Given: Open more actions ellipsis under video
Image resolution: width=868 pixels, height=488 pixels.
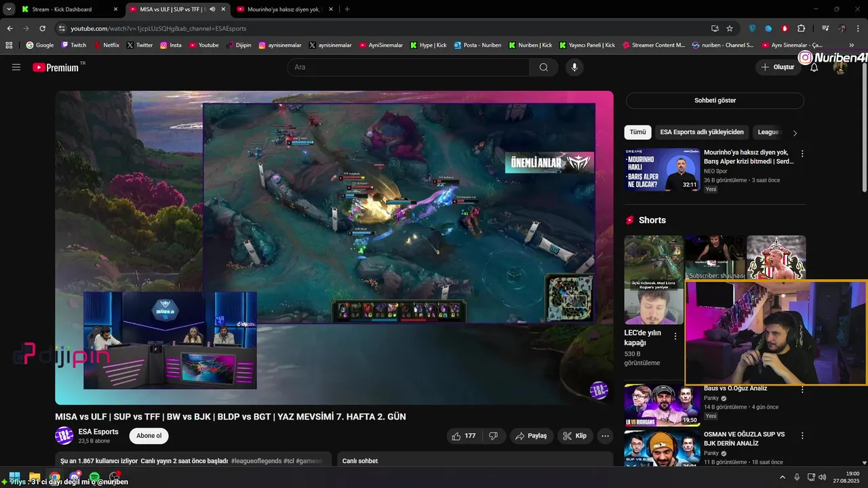Looking at the screenshot, I should tap(605, 436).
